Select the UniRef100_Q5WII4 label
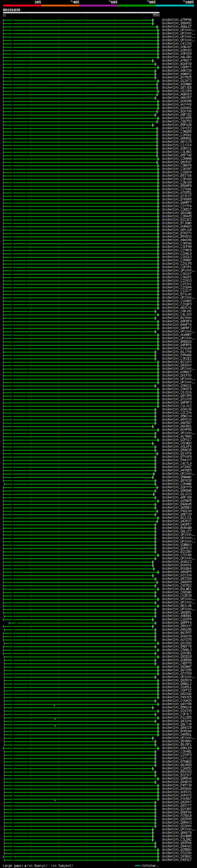The image size is (197, 868). [x=176, y=416]
